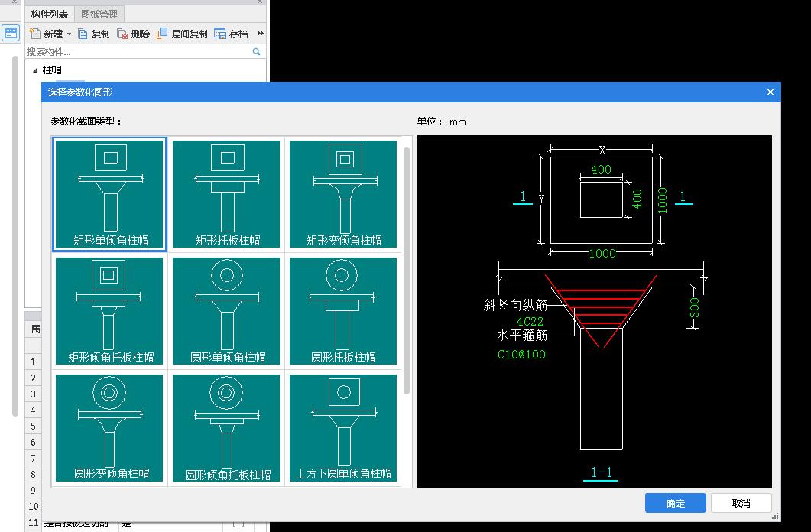Image resolution: width=811 pixels, height=532 pixels.
Task: Click the 层间复制 toolbar icon
Action: [x=162, y=34]
